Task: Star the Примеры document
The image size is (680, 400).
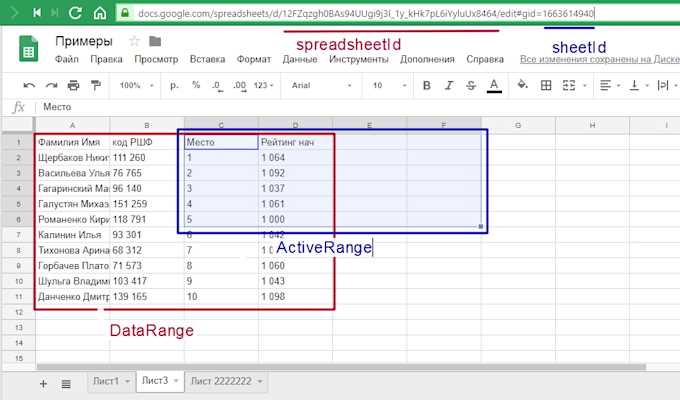Action: coord(134,41)
